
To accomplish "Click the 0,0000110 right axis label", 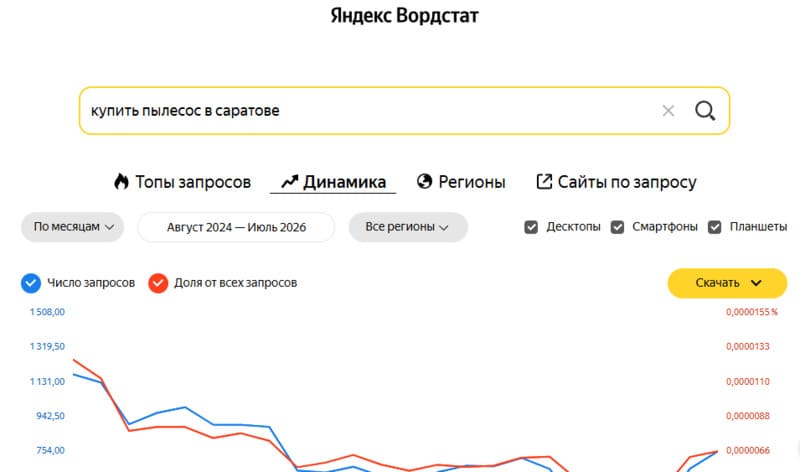I will coord(747,382).
